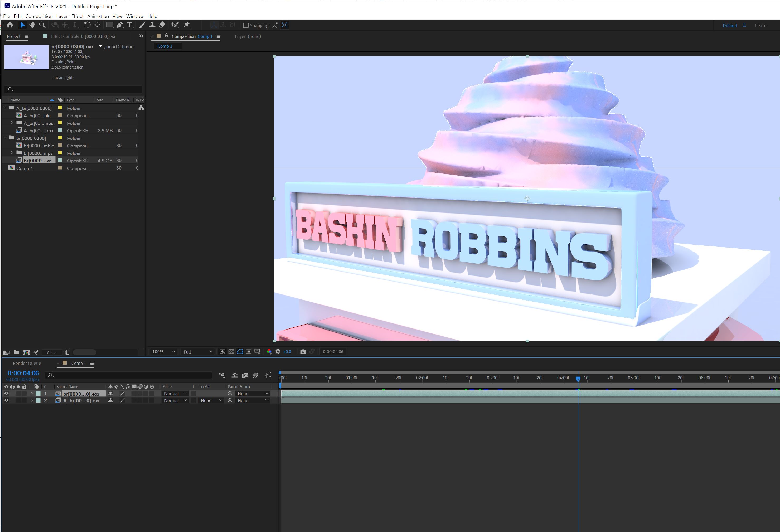Toggle transparency grid in viewer
Viewport: 780px width, 532px height.
pos(231,352)
